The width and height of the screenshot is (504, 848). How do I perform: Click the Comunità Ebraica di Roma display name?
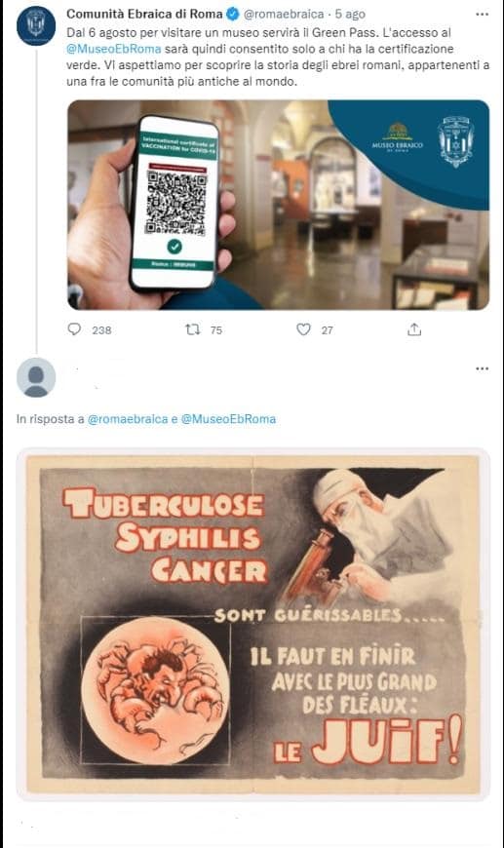click(x=145, y=14)
